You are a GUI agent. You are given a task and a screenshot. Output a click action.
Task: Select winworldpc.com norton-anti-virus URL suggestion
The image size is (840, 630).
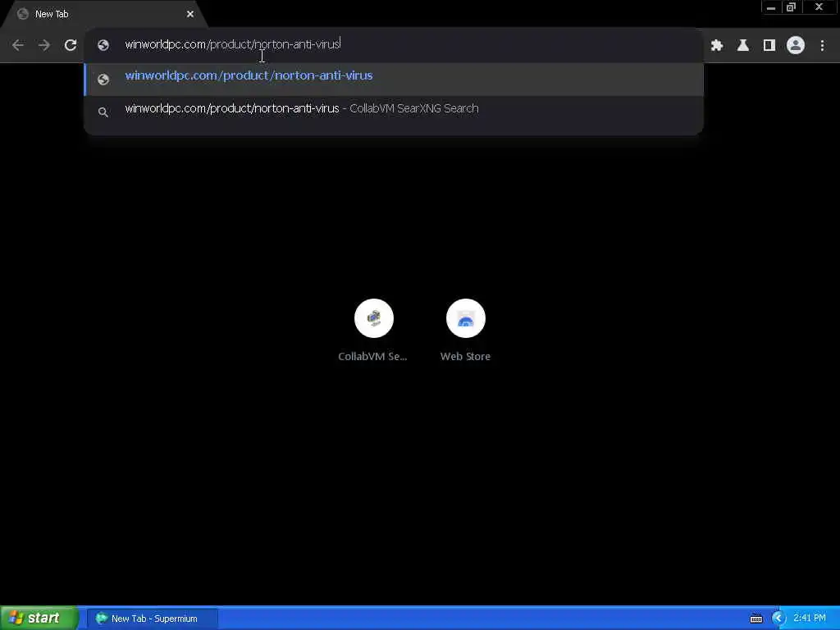click(x=394, y=80)
